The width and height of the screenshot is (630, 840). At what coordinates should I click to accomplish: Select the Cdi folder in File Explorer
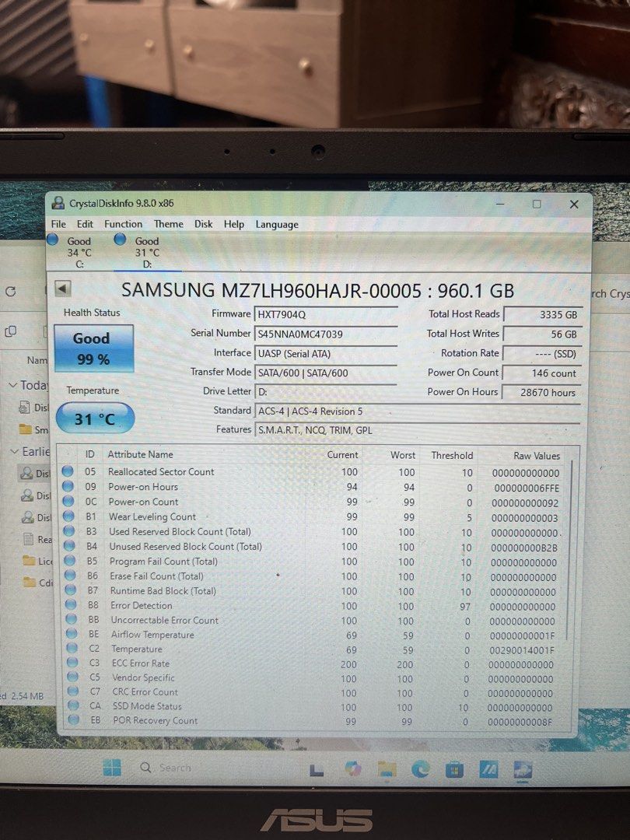tap(38, 583)
